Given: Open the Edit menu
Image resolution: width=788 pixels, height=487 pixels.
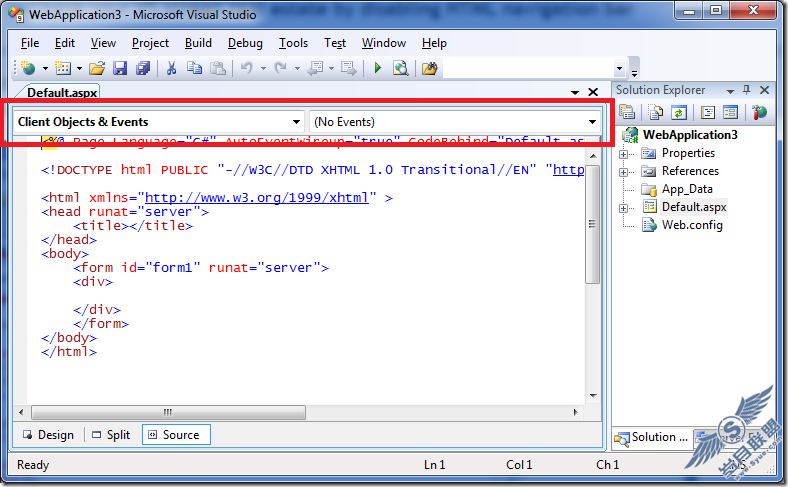Looking at the screenshot, I should point(65,43).
